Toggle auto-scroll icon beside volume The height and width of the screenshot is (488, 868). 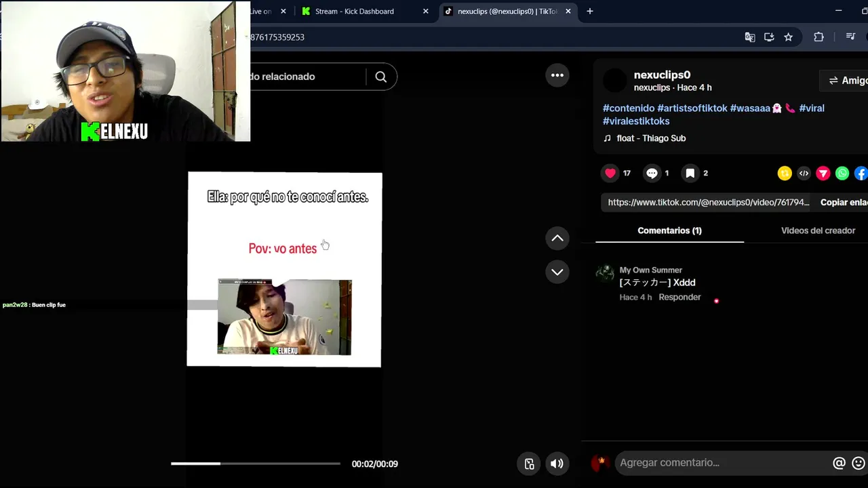(530, 464)
